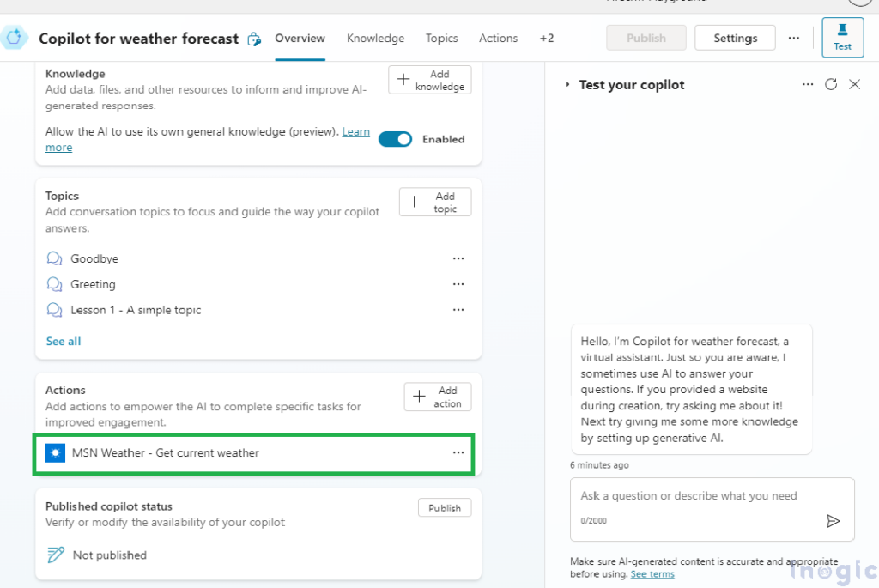Screen dimensions: 879x588
Task: Open the Learn more link
Action: (355, 131)
